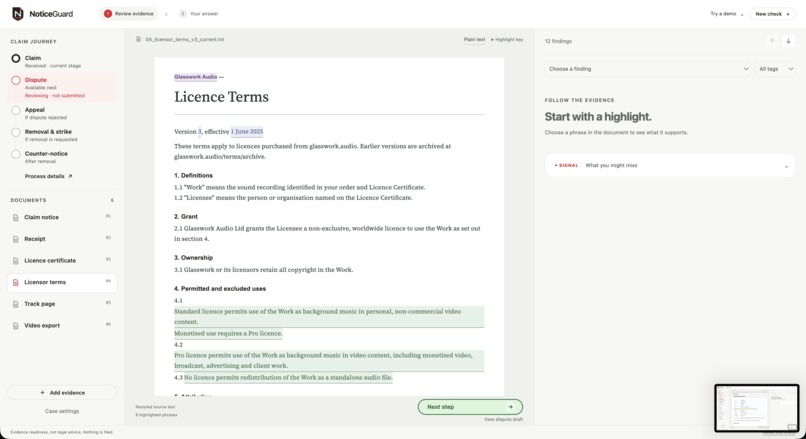Open the Claim notice document
Viewport: 806px width, 439px height.
(x=62, y=217)
